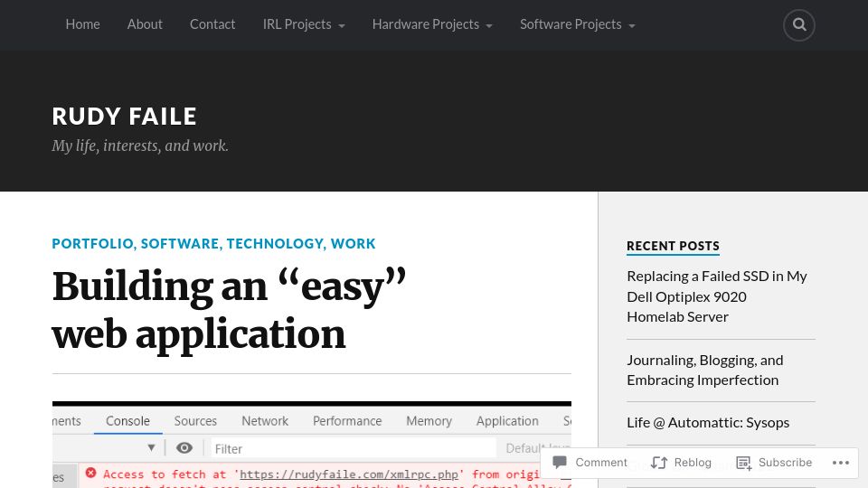Click the Subscribe button label
This screenshot has height=488, width=868.
785,463
